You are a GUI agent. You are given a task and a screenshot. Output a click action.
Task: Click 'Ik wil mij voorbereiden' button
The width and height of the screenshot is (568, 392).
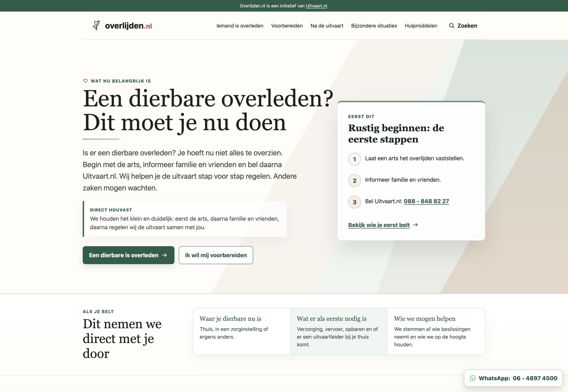216,255
